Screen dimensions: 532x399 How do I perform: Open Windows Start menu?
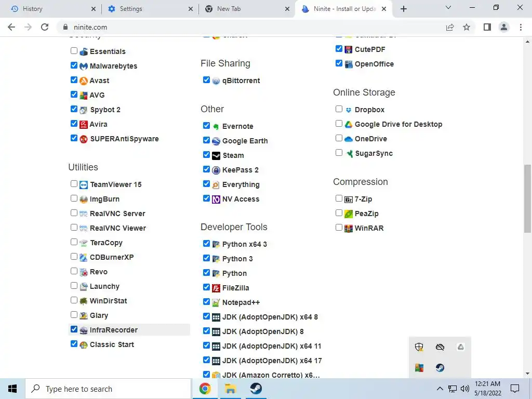tap(12, 389)
